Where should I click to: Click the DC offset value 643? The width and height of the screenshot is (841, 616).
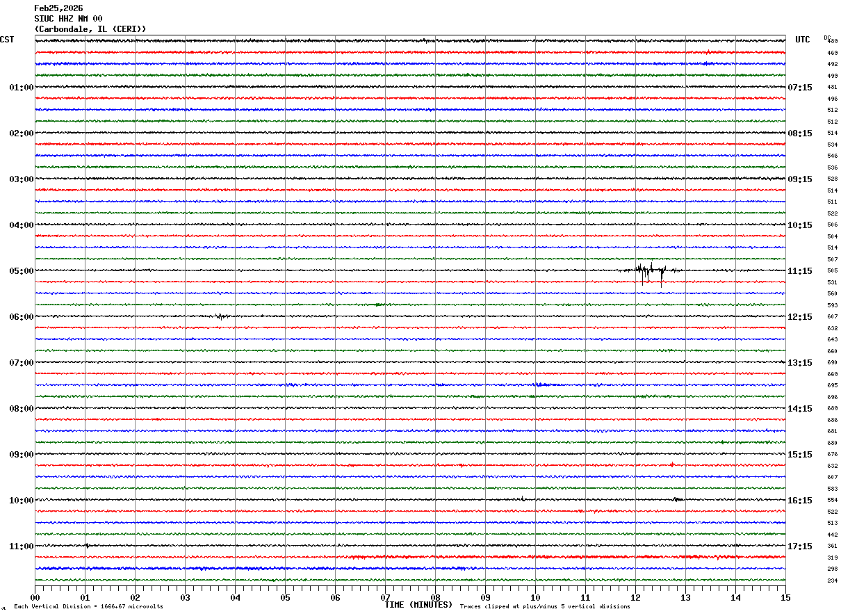click(x=832, y=340)
